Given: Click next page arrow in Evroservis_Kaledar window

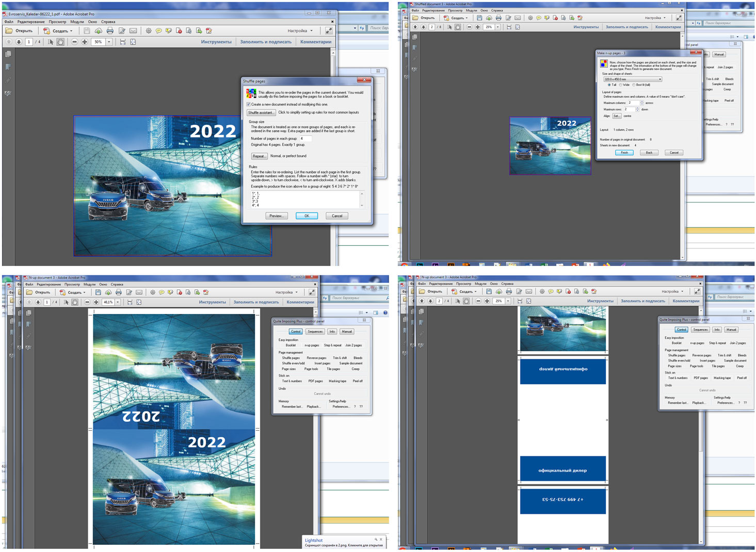Looking at the screenshot, I should click(19, 42).
